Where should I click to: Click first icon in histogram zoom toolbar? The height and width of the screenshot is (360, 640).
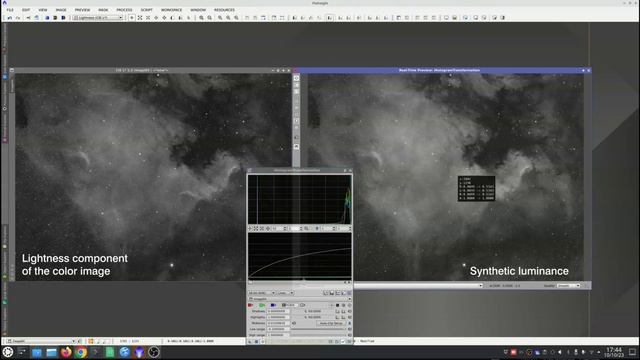coord(250,229)
